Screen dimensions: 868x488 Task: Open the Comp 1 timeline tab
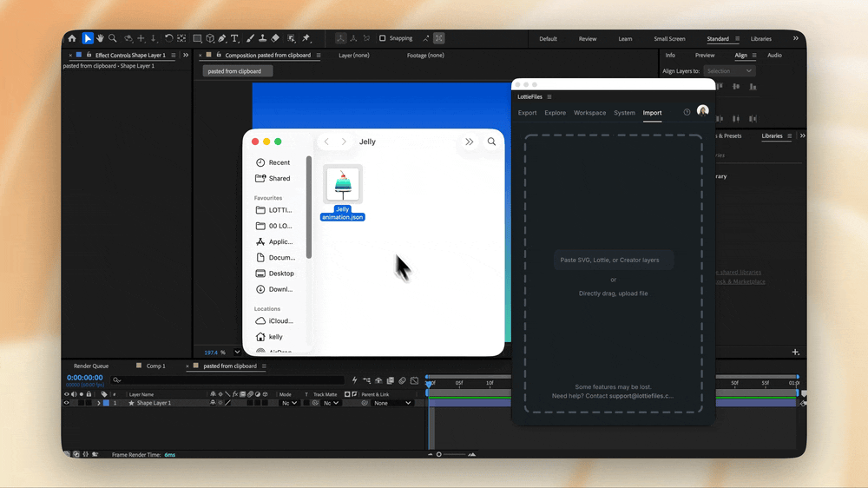pyautogui.click(x=155, y=366)
